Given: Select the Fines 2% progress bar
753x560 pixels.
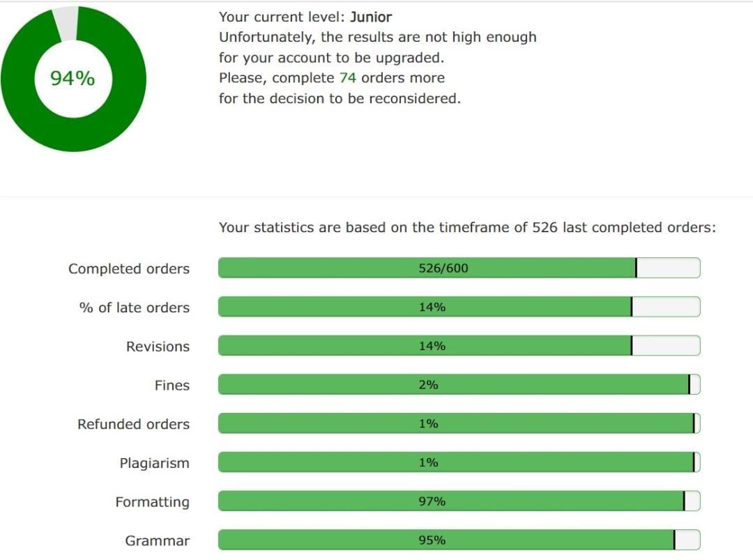Looking at the screenshot, I should (x=459, y=385).
